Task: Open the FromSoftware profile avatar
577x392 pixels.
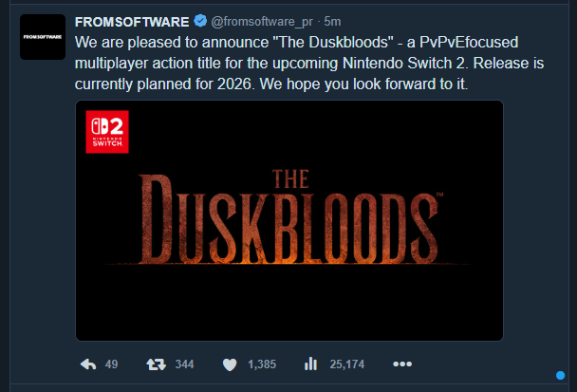Action: tap(43, 37)
